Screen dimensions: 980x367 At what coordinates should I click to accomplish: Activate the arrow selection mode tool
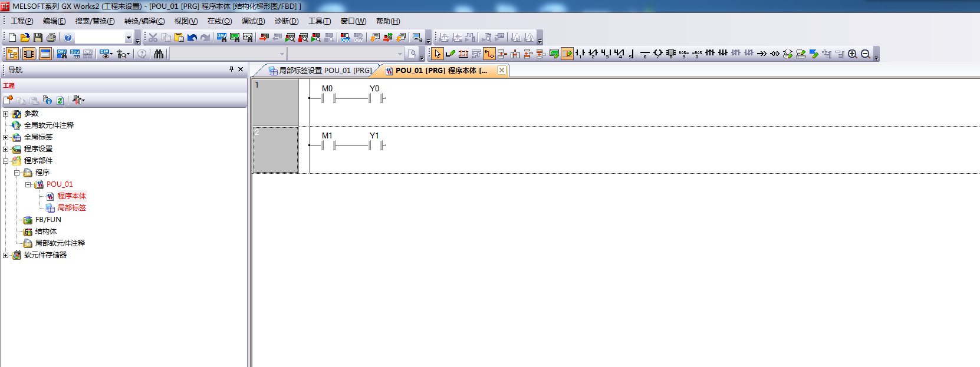pyautogui.click(x=437, y=54)
